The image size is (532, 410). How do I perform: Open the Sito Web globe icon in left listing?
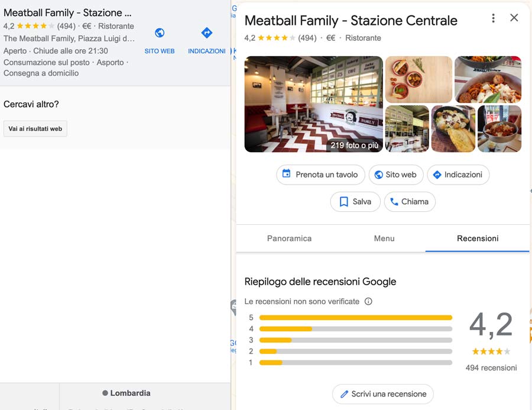(160, 33)
